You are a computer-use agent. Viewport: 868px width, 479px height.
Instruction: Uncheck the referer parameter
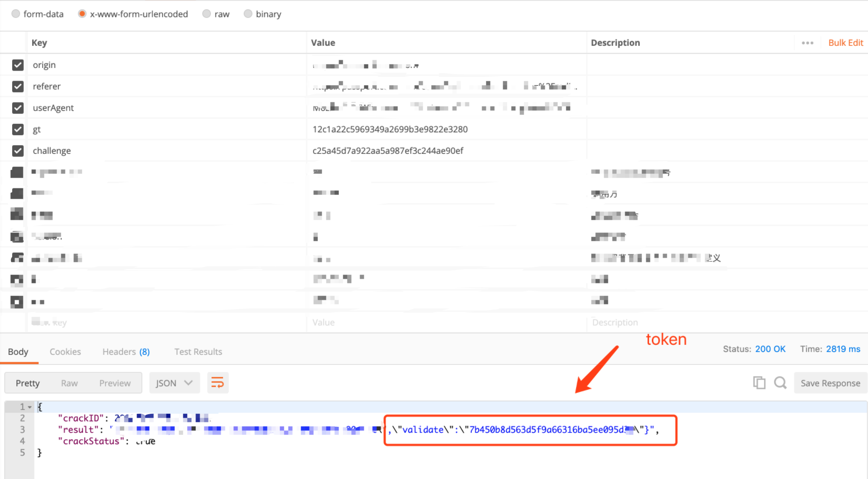click(x=18, y=86)
